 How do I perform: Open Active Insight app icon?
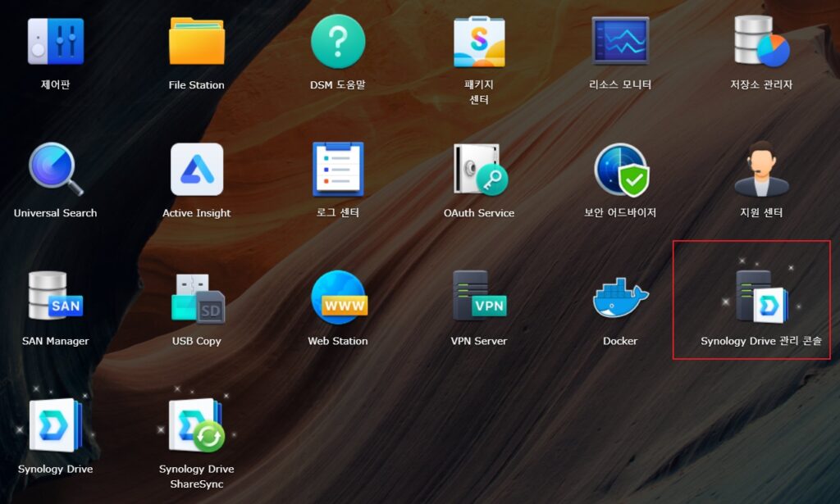click(196, 170)
